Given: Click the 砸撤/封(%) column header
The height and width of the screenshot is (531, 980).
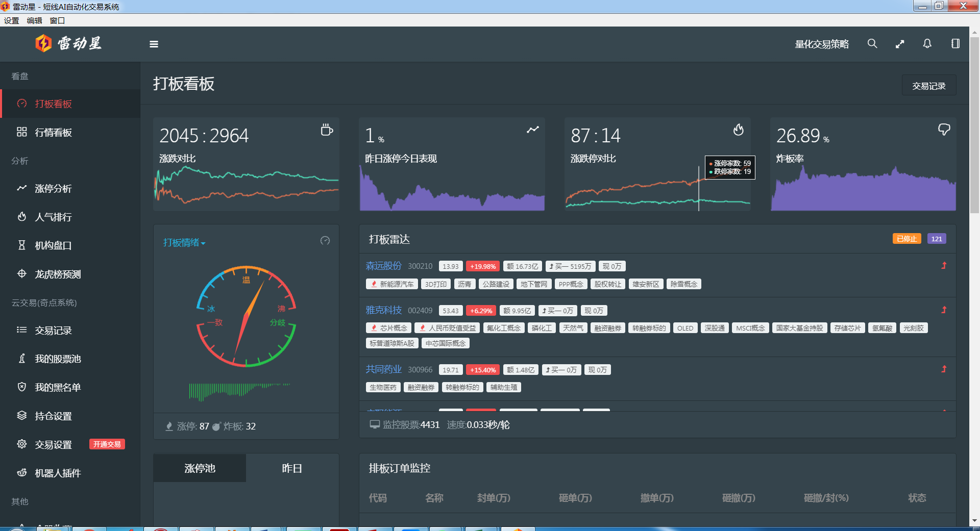Looking at the screenshot, I should 826,497.
